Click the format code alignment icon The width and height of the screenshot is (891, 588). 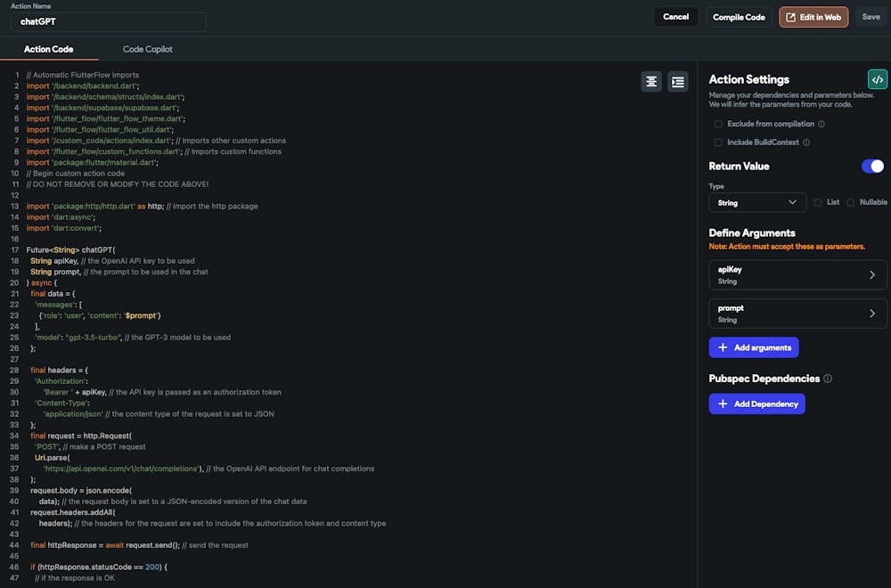coord(652,81)
